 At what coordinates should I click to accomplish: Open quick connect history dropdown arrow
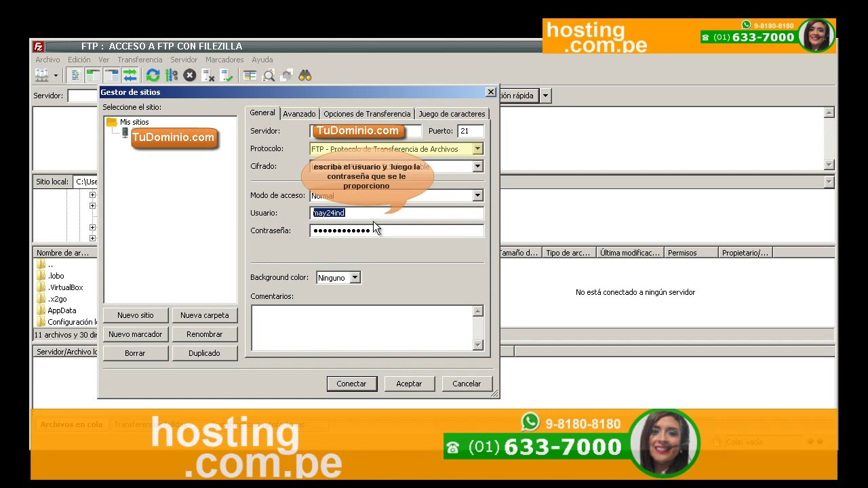pos(545,96)
